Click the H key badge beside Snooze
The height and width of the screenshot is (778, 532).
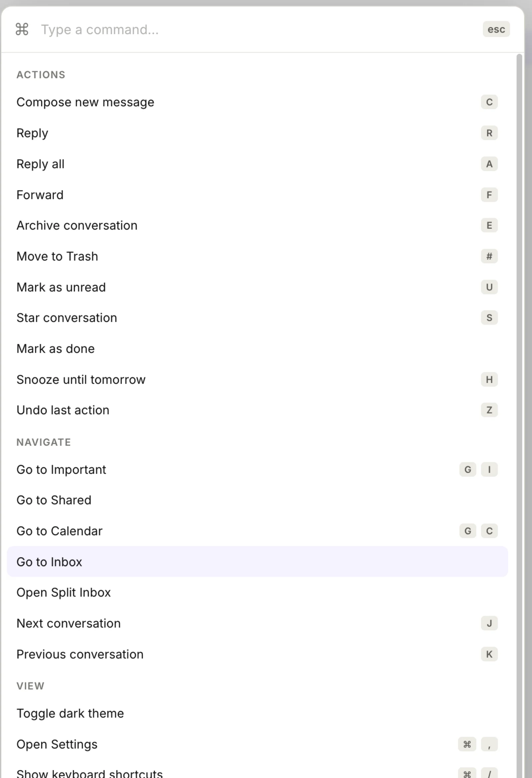(x=489, y=380)
